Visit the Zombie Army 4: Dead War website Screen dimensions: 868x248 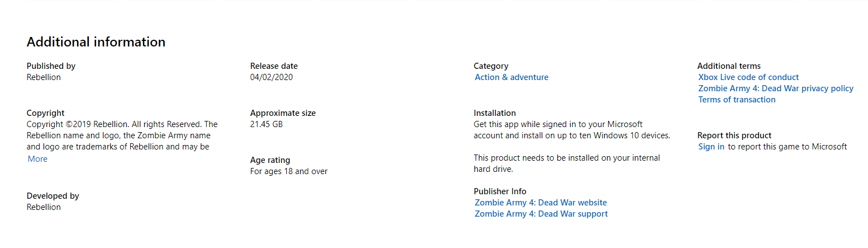(x=540, y=203)
